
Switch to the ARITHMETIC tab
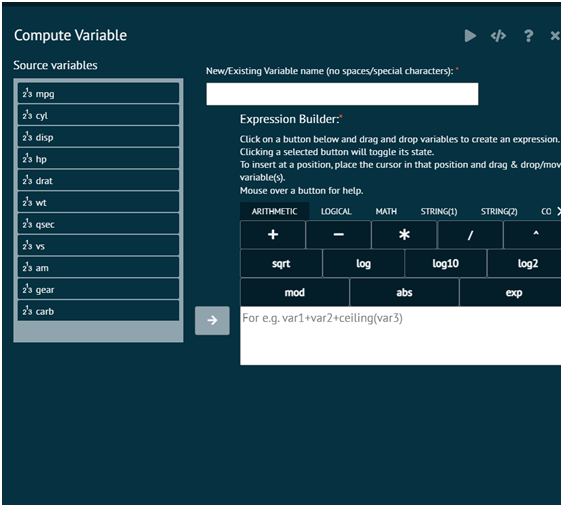pyautogui.click(x=274, y=211)
